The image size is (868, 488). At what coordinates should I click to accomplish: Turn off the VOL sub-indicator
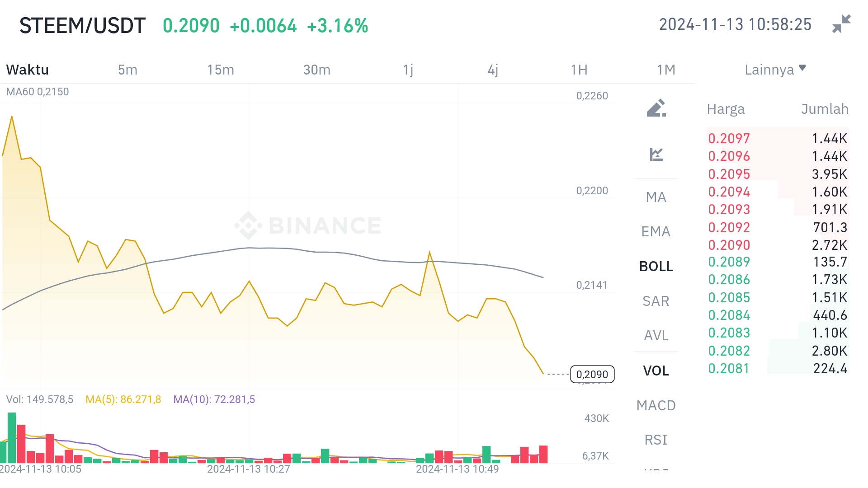point(656,371)
